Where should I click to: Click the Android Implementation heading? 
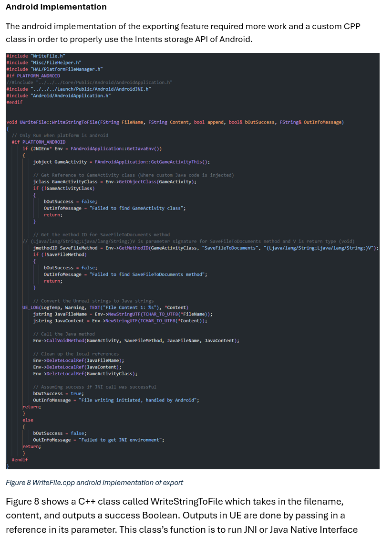56,7
